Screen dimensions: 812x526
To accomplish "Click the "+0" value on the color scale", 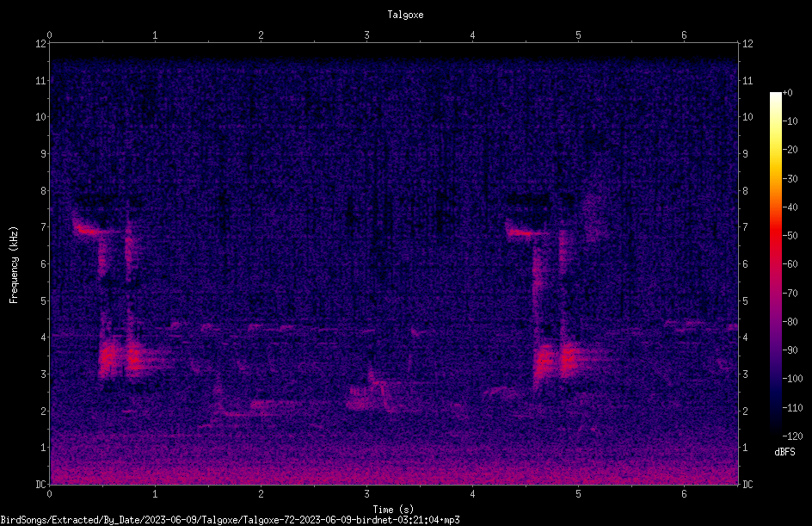I will coord(787,93).
